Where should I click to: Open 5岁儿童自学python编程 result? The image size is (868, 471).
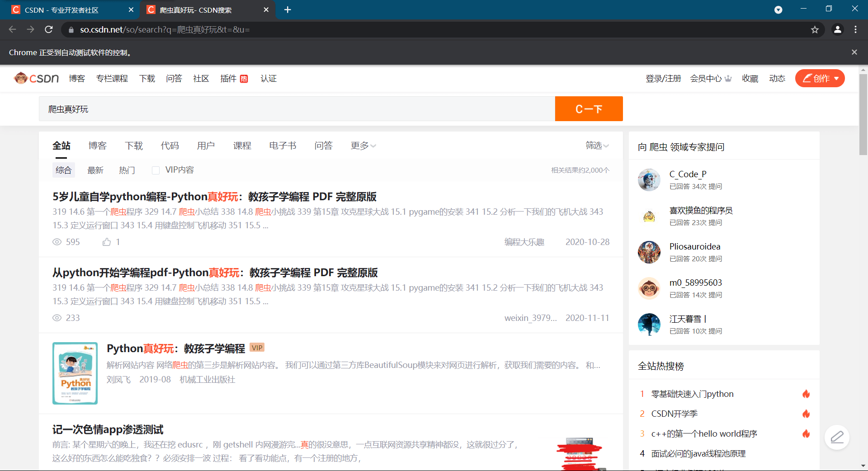tap(214, 197)
